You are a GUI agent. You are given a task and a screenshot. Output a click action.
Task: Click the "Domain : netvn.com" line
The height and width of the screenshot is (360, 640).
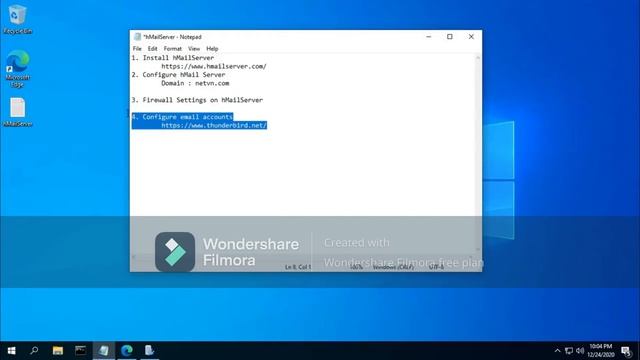pyautogui.click(x=195, y=83)
